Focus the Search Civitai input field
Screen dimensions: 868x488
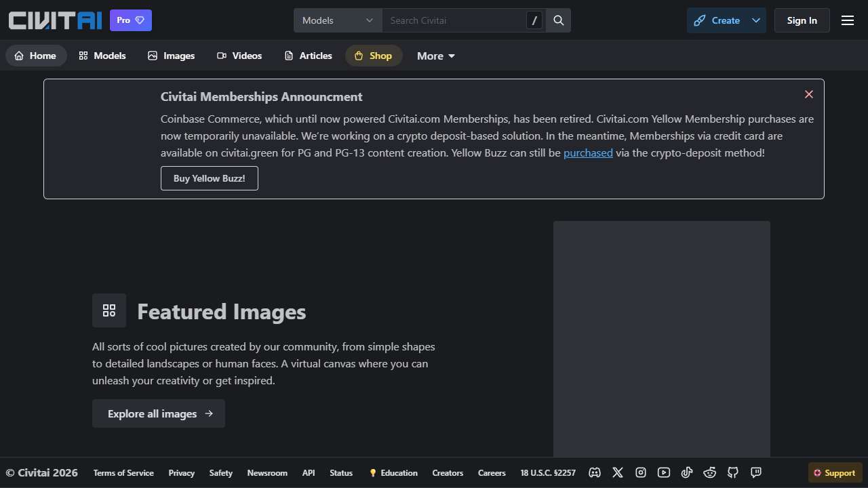coord(454,20)
